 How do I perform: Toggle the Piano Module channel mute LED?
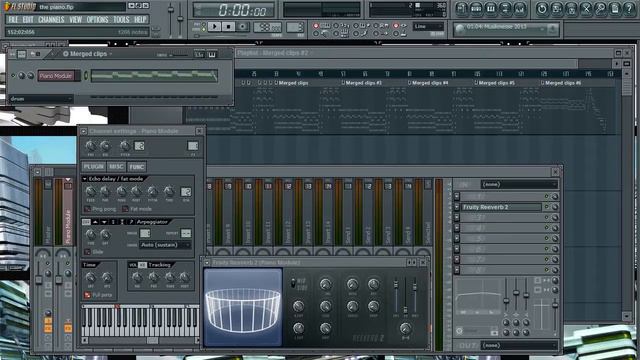coord(13,76)
